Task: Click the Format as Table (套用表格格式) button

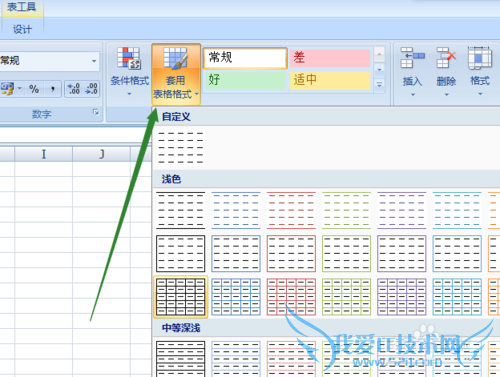Action: coord(176,74)
